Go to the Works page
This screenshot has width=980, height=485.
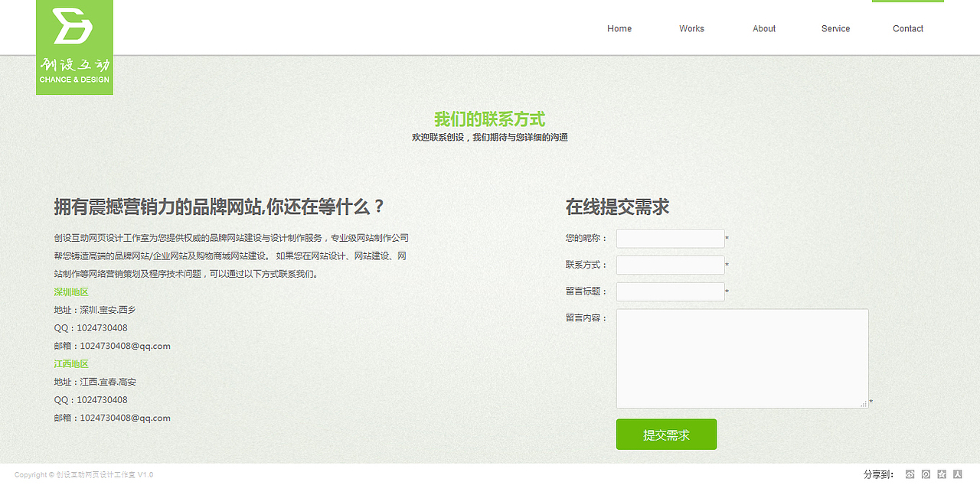(691, 28)
